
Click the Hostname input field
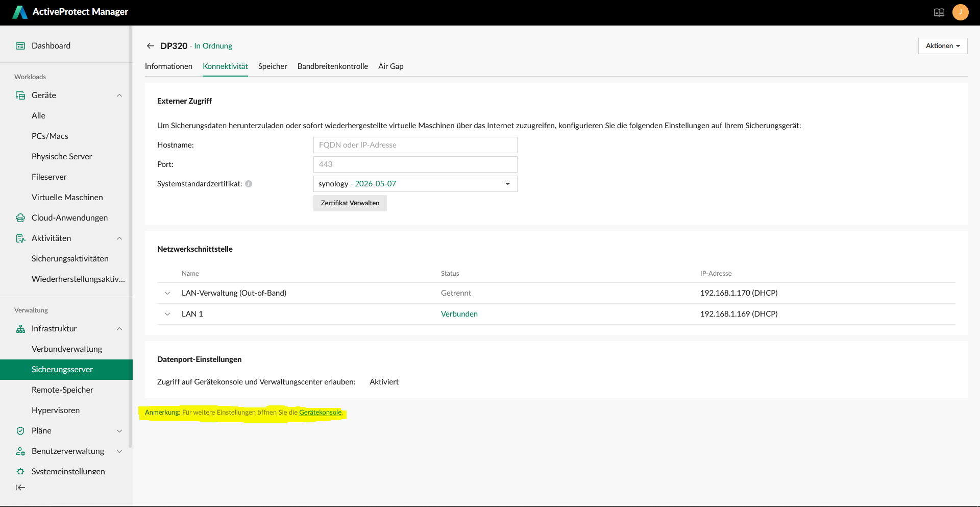point(415,145)
